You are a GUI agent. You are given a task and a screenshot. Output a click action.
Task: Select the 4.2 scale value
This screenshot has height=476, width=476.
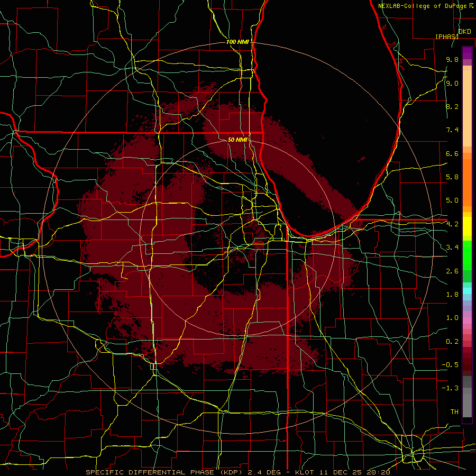pos(452,224)
